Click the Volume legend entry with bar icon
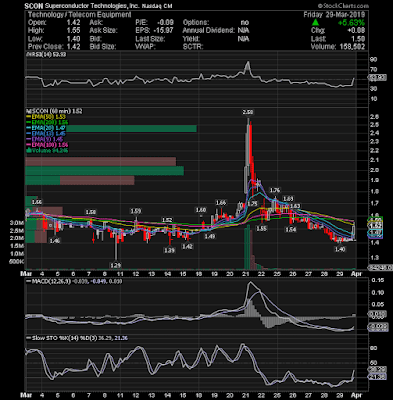The image size is (393, 400). 48,151
